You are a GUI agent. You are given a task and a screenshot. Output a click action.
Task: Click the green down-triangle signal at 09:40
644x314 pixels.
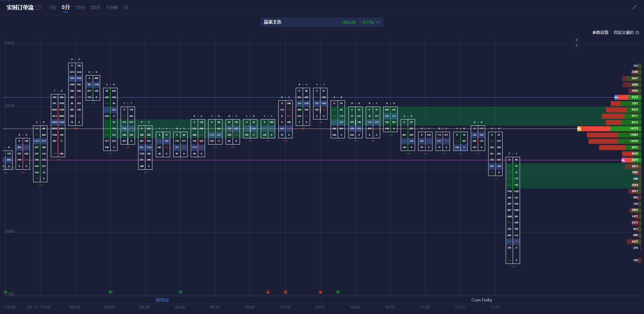click(180, 292)
